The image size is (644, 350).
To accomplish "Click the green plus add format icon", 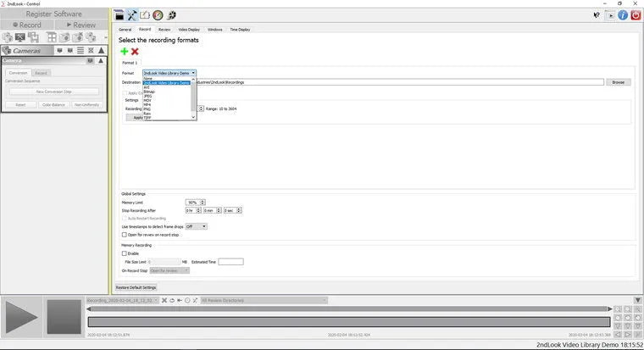I will coord(124,52).
